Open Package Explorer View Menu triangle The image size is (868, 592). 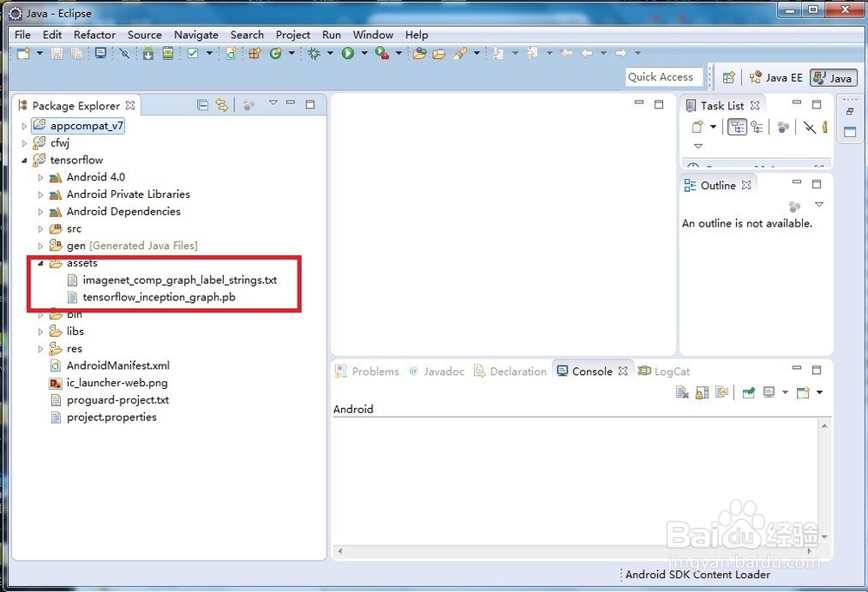[273, 102]
